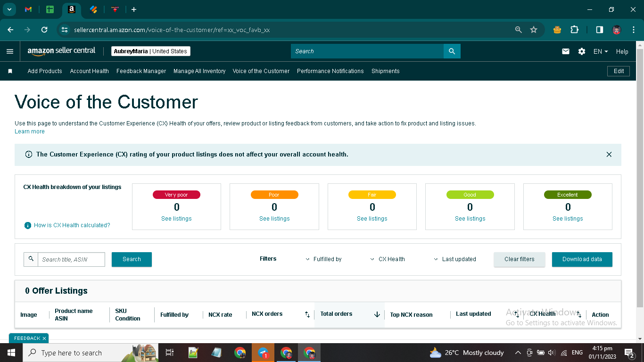This screenshot has height=362, width=644.
Task: Bookmark this page with star icon
Action: (534, 30)
